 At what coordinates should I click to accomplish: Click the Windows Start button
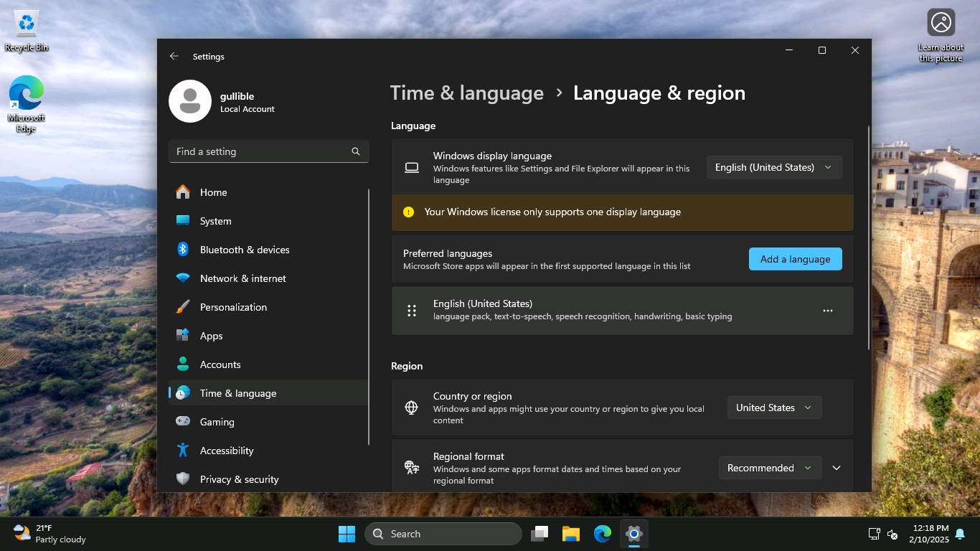tap(347, 534)
